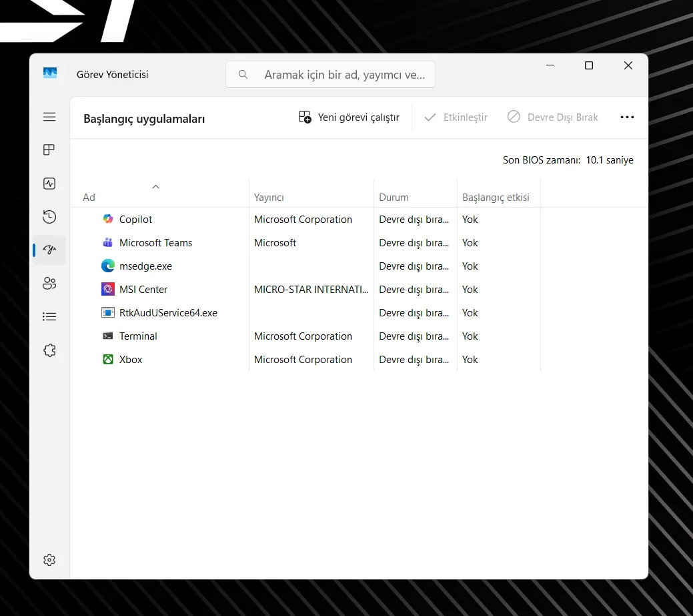Click the msedge.exe Edge icon

click(108, 266)
